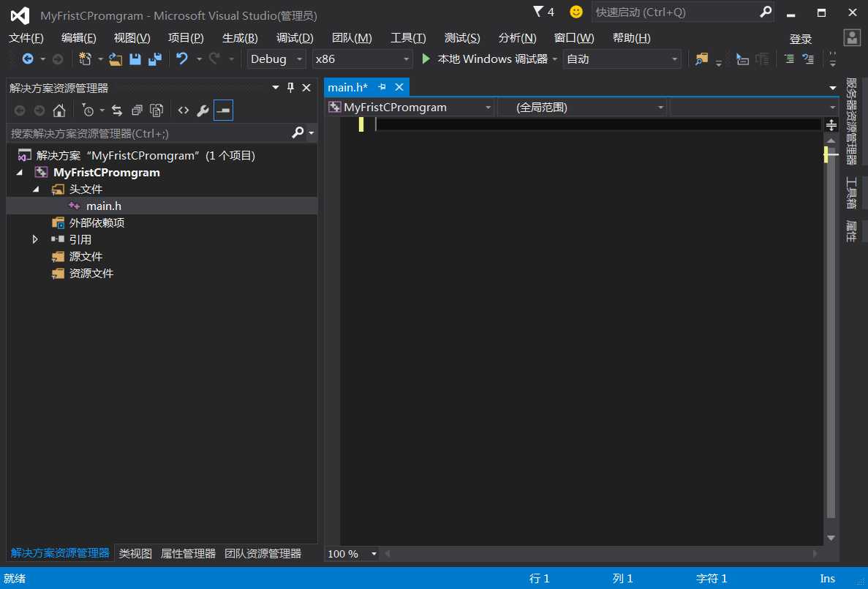868x589 pixels.
Task: Collapse the 头文件 folder
Action: tap(36, 189)
